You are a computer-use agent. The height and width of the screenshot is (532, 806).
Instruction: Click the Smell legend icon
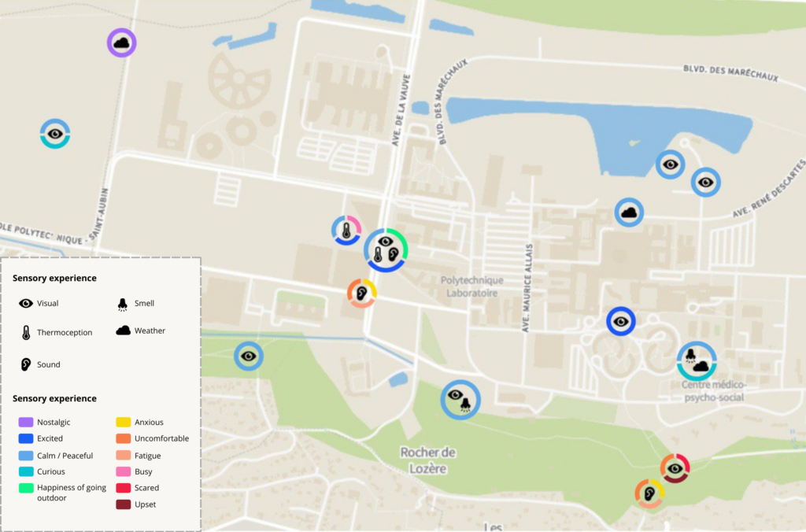tap(123, 304)
